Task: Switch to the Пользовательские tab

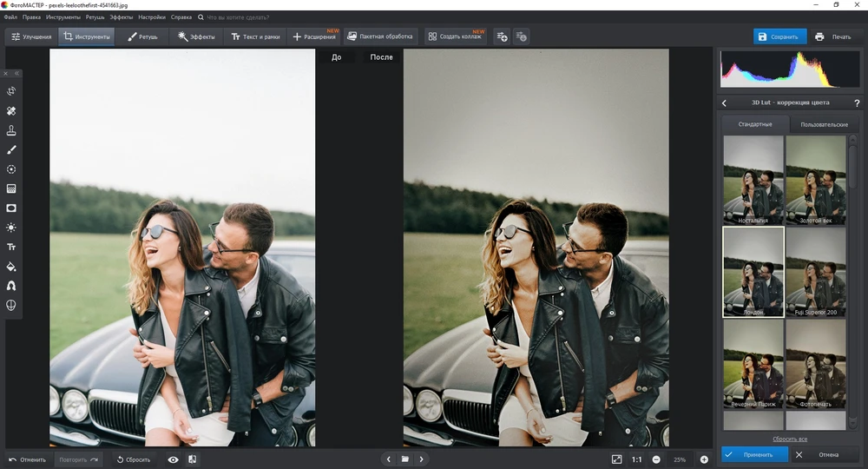Action: (824, 124)
